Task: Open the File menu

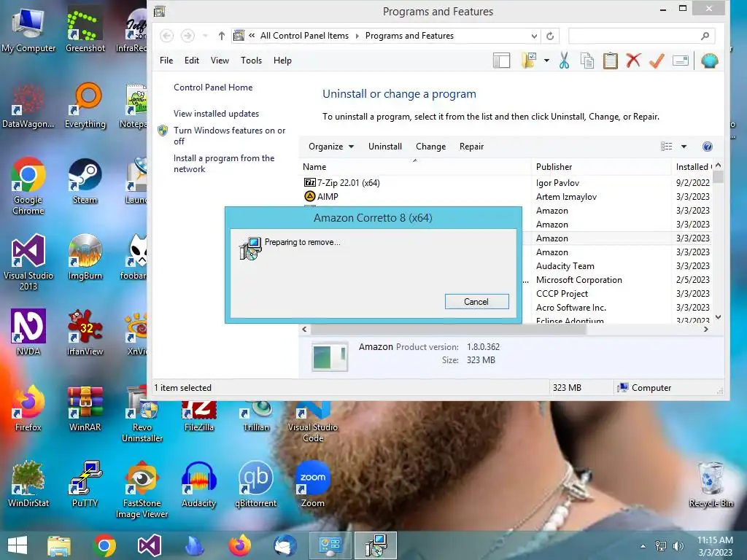Action: pos(166,61)
